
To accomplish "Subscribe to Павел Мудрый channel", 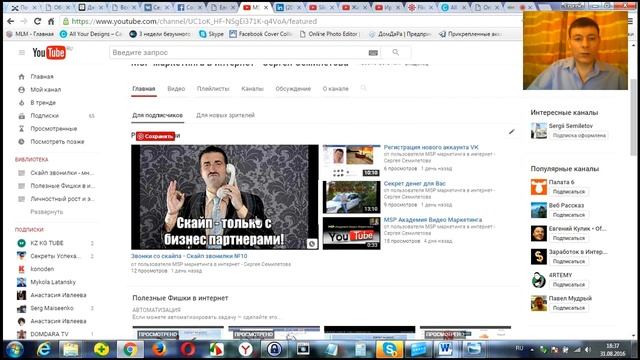I will (x=569, y=308).
